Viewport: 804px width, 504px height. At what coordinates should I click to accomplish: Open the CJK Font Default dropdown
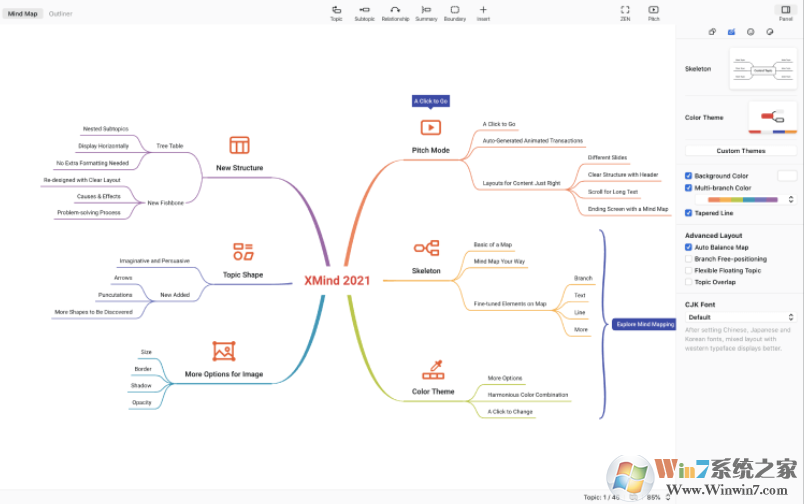coord(740,317)
